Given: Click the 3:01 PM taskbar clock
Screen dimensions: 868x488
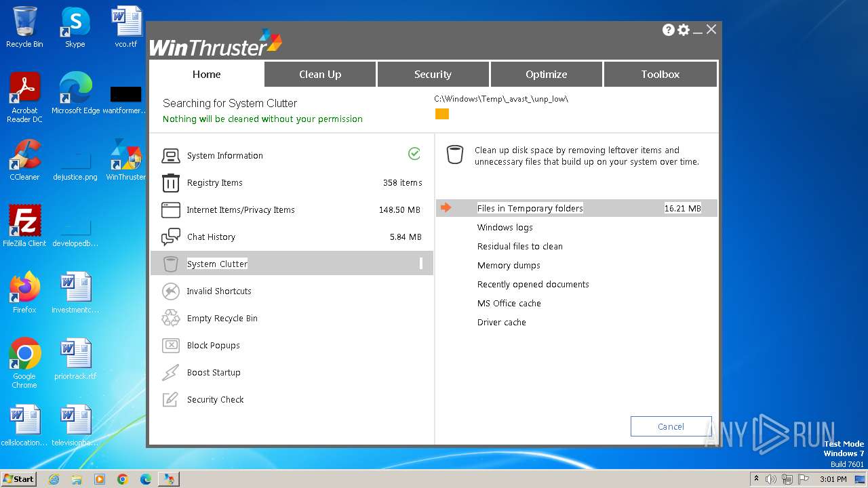Looking at the screenshot, I should pyautogui.click(x=833, y=479).
